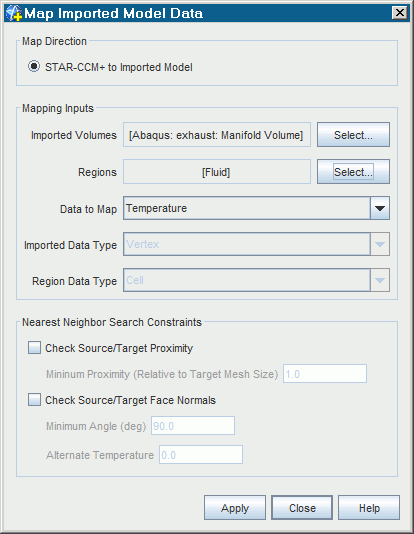Click the Minimum Proximity value field
414x534 pixels.
pyautogui.click(x=325, y=374)
